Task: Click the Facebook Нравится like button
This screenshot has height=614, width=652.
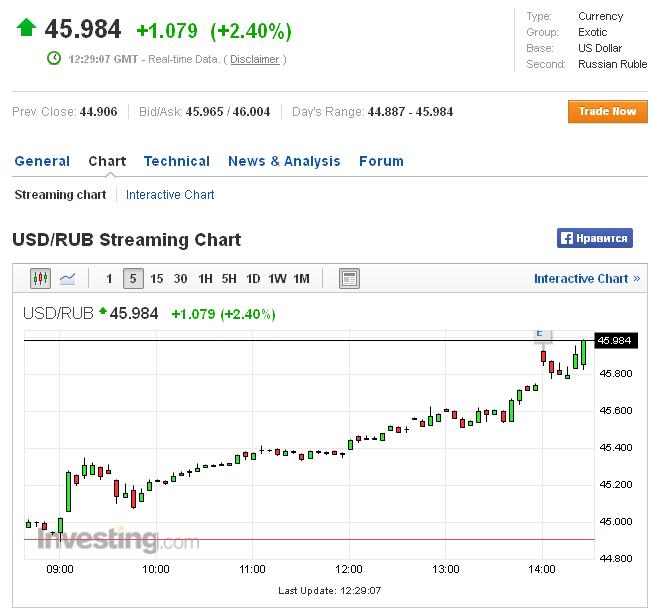Action: 595,238
